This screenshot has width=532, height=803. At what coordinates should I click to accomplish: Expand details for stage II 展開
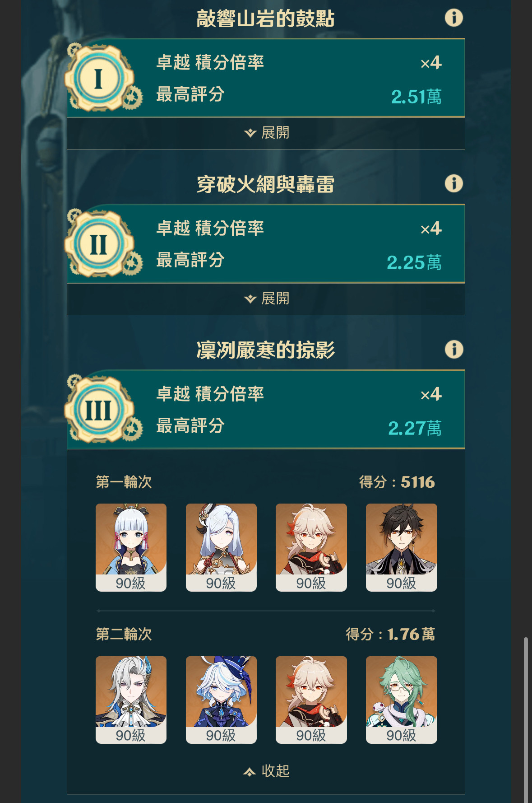(x=266, y=299)
